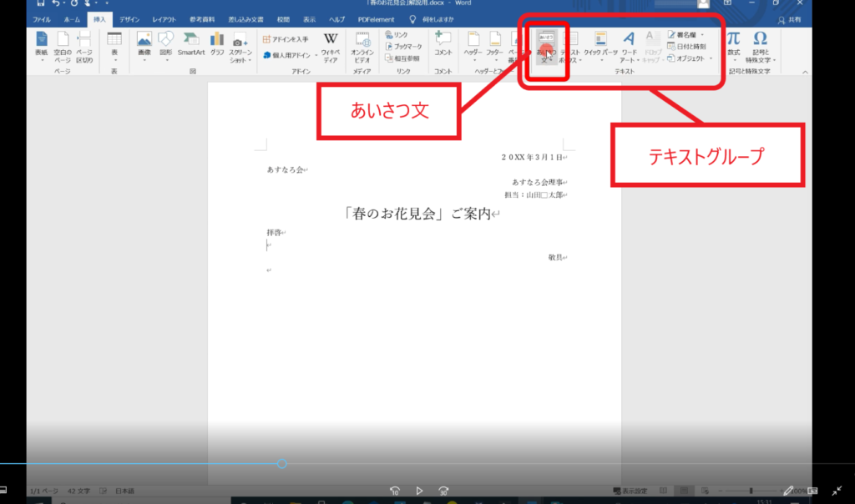Open the 参考資料 tab
855x504 pixels.
tap(201, 19)
